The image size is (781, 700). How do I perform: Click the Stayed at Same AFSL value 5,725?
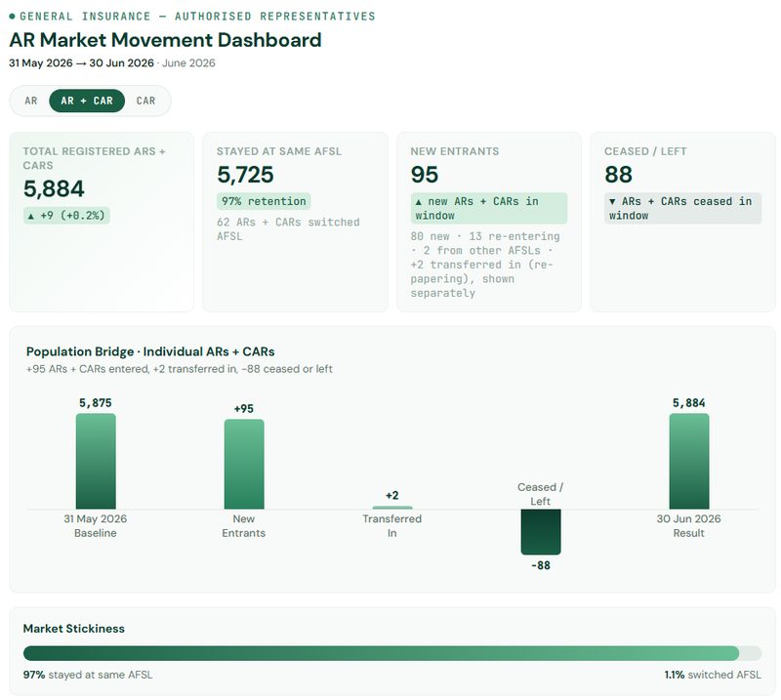pyautogui.click(x=245, y=175)
